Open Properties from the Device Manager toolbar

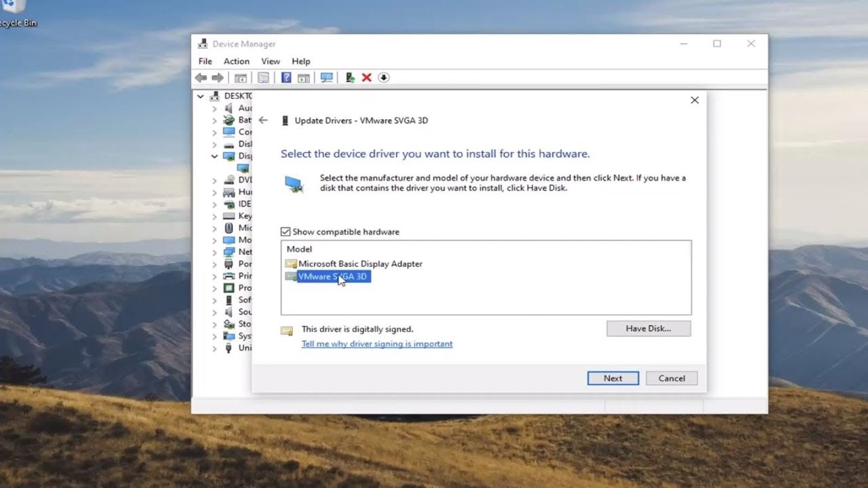pyautogui.click(x=264, y=78)
